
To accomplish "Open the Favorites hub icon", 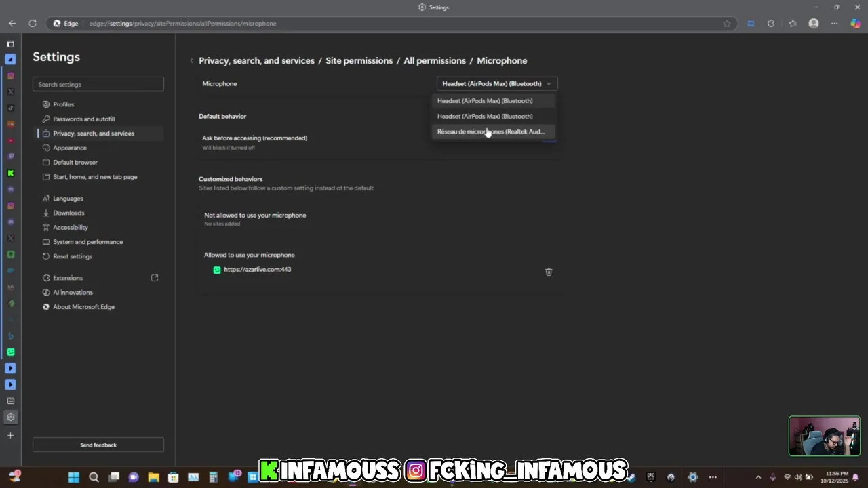I will click(x=793, y=23).
